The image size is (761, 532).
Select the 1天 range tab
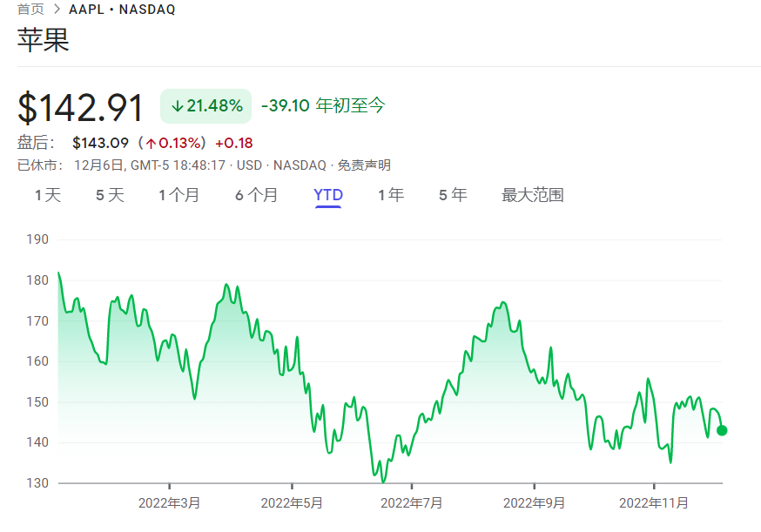[x=48, y=195]
